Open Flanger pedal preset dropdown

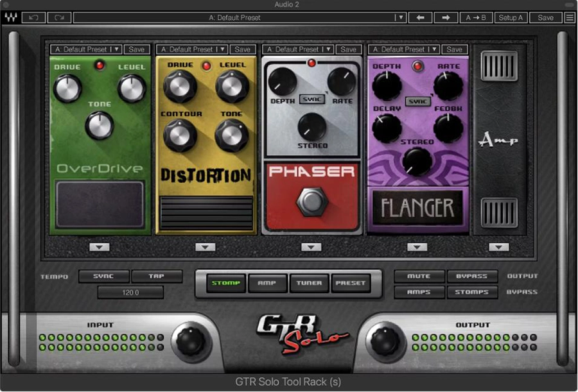tap(404, 49)
